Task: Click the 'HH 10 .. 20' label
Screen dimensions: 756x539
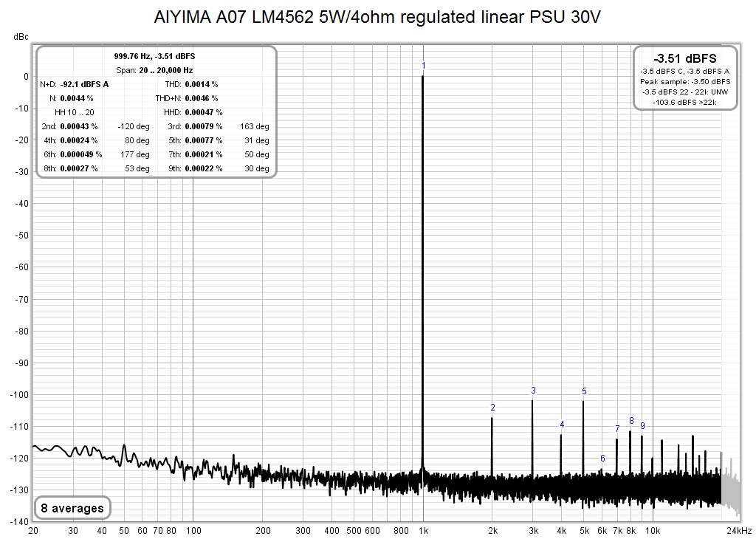Action: 75,112
